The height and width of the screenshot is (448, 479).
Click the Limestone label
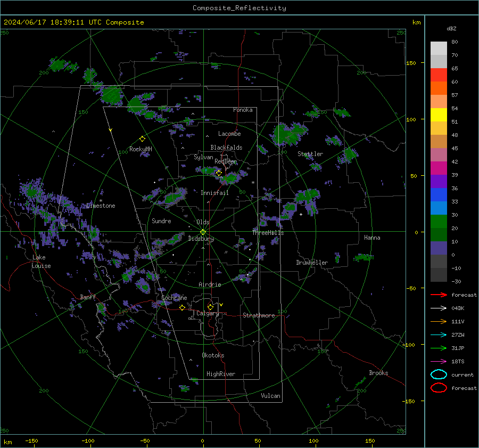[x=101, y=206]
